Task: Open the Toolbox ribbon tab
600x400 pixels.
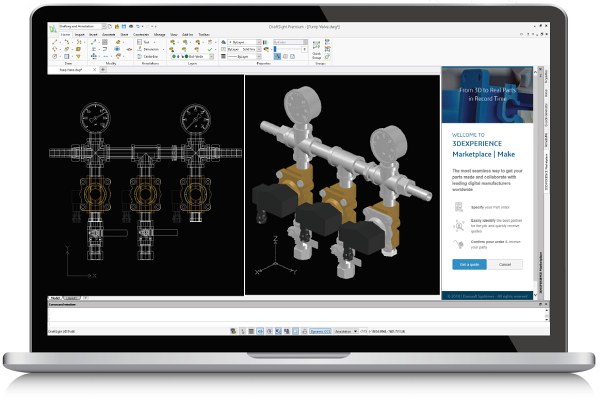Action: tap(204, 34)
